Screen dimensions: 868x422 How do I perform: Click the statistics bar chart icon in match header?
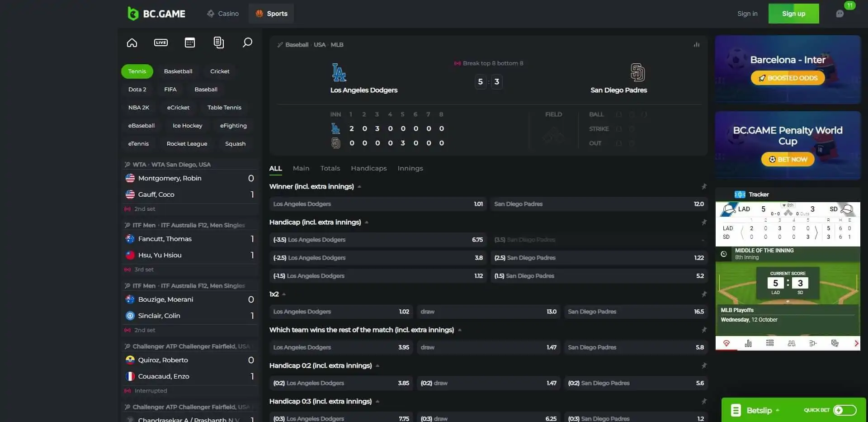pyautogui.click(x=697, y=45)
